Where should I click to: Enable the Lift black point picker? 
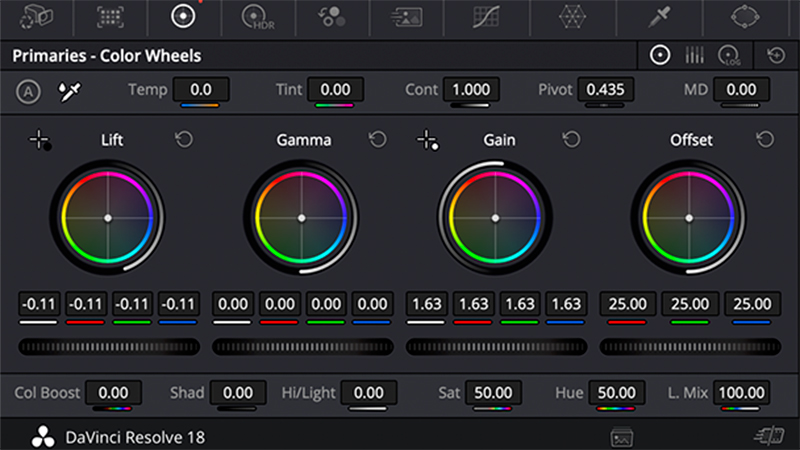[40, 141]
